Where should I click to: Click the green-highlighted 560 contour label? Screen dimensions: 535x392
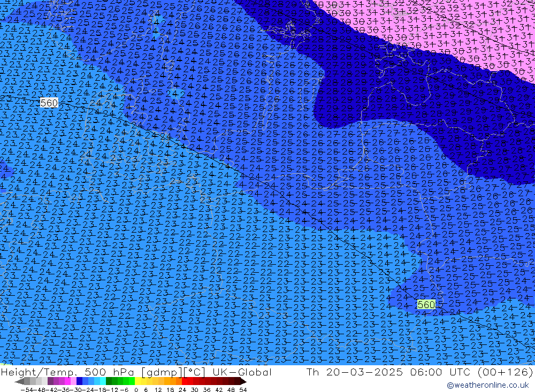(426, 304)
